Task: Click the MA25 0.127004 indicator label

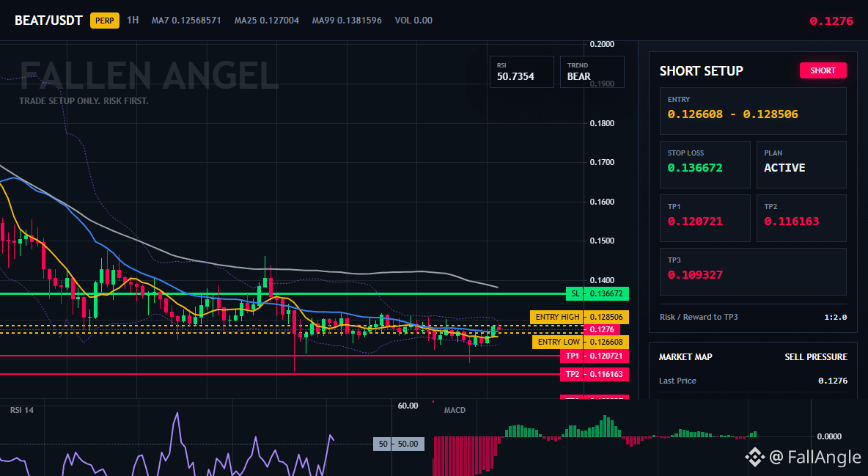Action: pyautogui.click(x=267, y=21)
